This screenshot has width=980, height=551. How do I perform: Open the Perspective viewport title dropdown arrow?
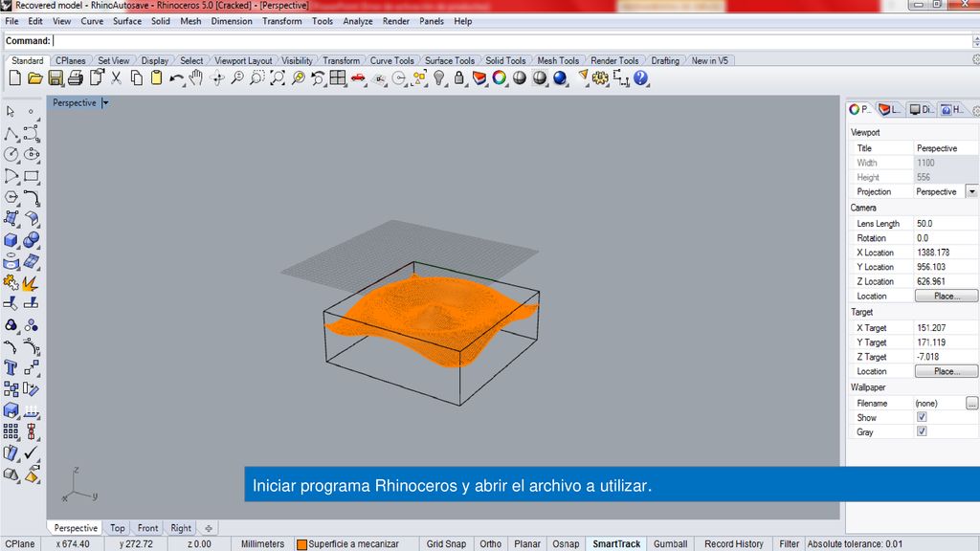click(x=105, y=103)
